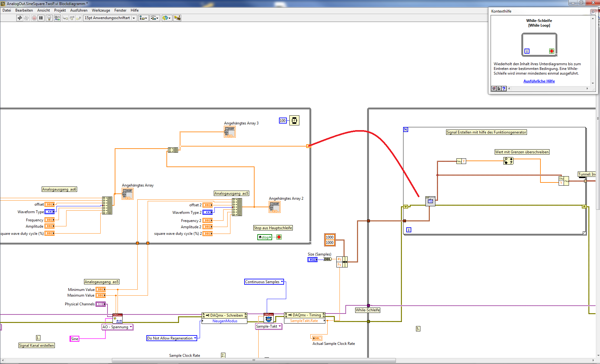Open Do Not Allow Regeneration dropdown

coord(172,338)
